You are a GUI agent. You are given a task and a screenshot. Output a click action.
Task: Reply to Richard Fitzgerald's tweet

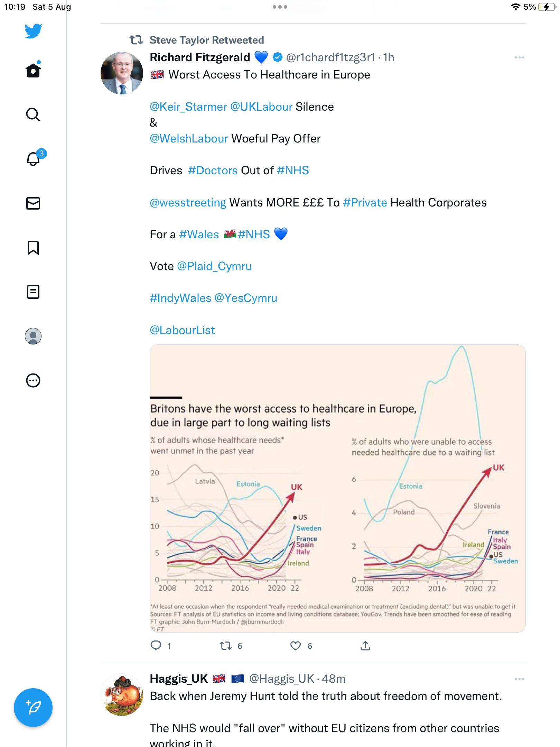[x=156, y=646]
